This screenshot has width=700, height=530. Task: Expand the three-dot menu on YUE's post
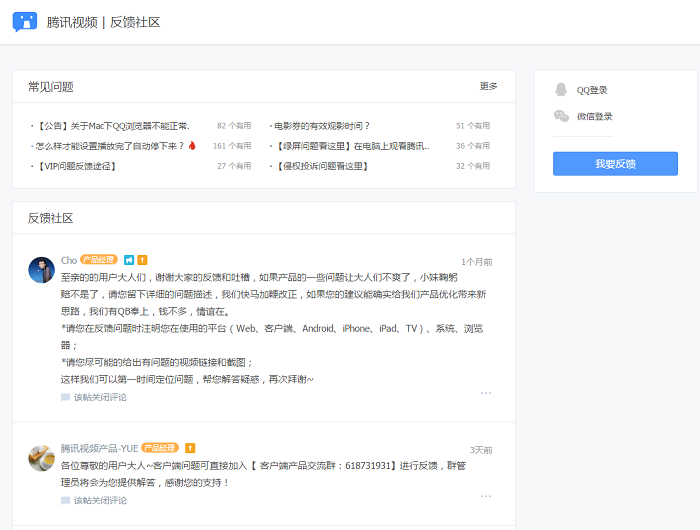click(486, 497)
